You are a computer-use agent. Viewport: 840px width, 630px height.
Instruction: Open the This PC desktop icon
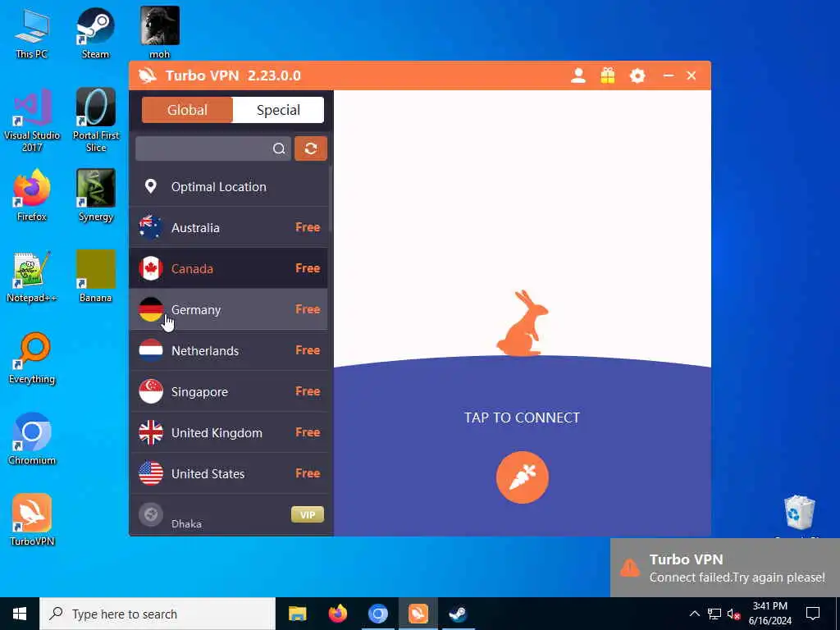point(32,34)
